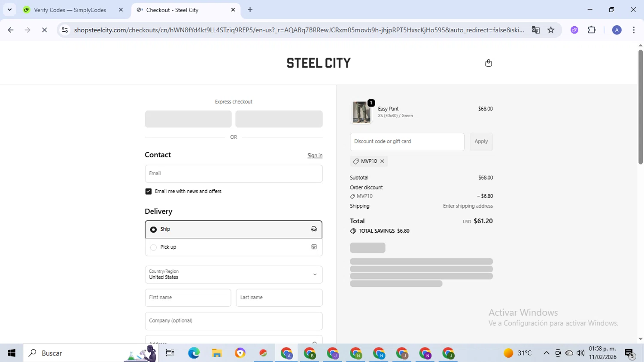This screenshot has height=362, width=644.
Task: Click the Buscar taskbar search box
Action: [91, 353]
